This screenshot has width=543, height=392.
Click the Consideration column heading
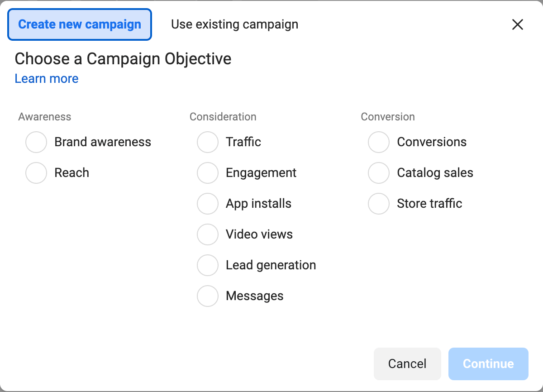click(223, 117)
